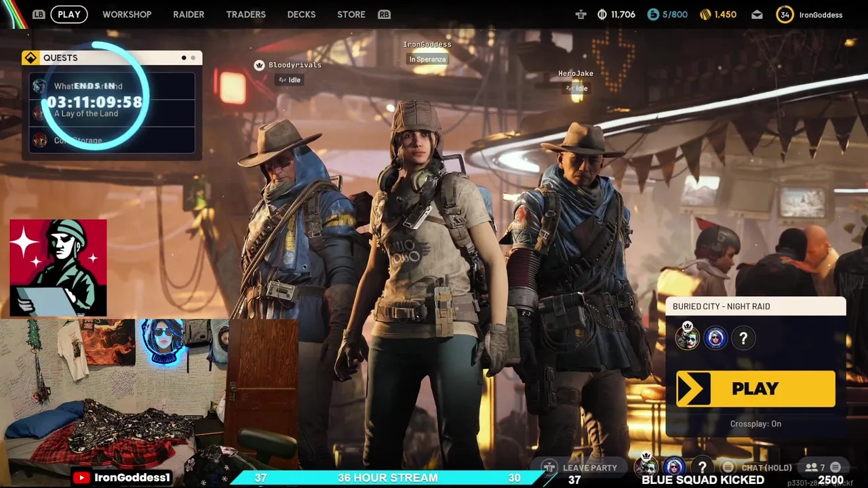868x488 pixels.
Task: Click the LB bumper icon in the navigation
Action: (39, 14)
